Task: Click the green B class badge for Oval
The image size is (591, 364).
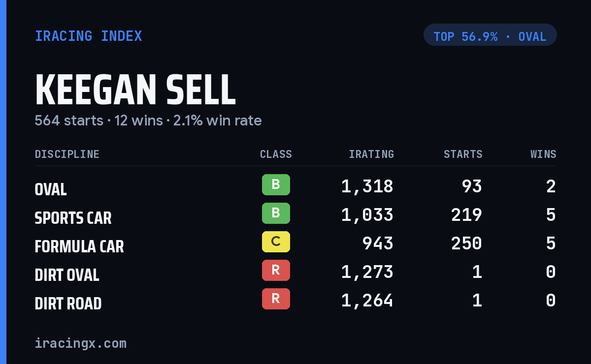Action: coord(276,184)
